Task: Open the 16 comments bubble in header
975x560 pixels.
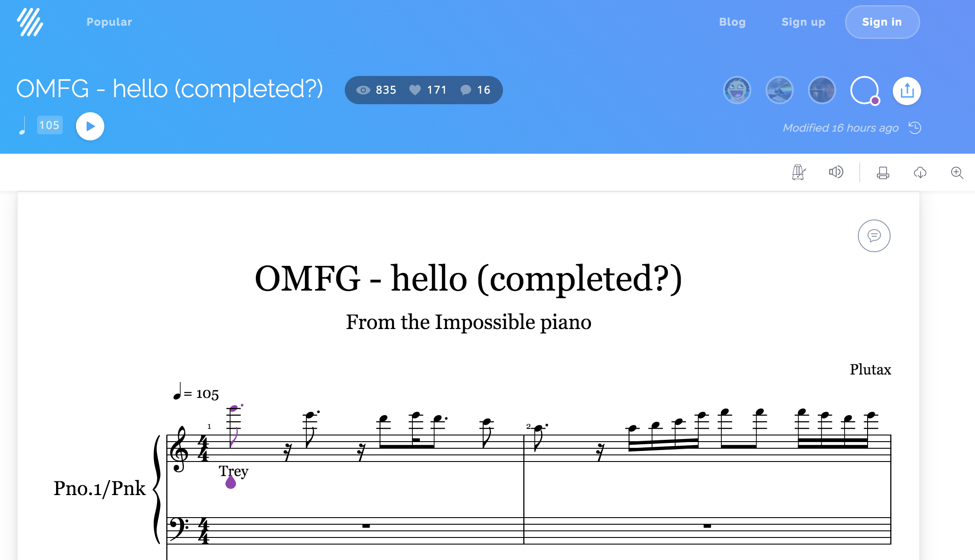Action: pyautogui.click(x=466, y=90)
